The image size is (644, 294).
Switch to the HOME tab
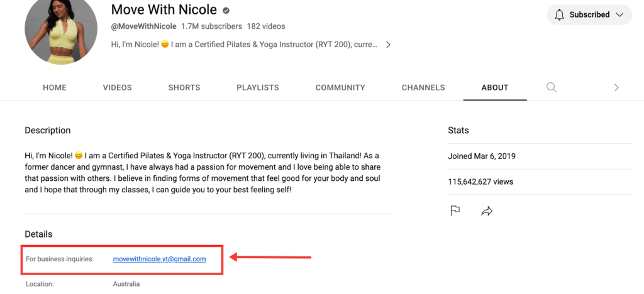(x=55, y=88)
